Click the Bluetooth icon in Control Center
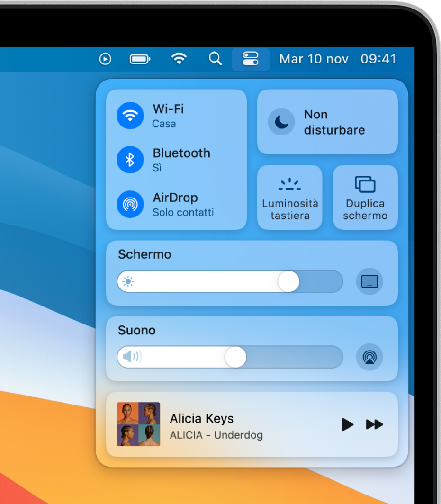The height and width of the screenshot is (504, 441). [130, 160]
